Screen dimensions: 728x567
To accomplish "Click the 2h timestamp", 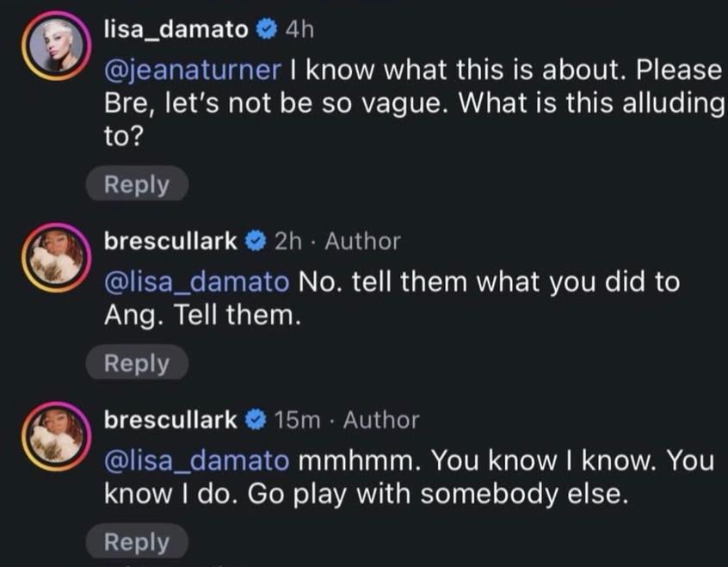I will pos(287,243).
